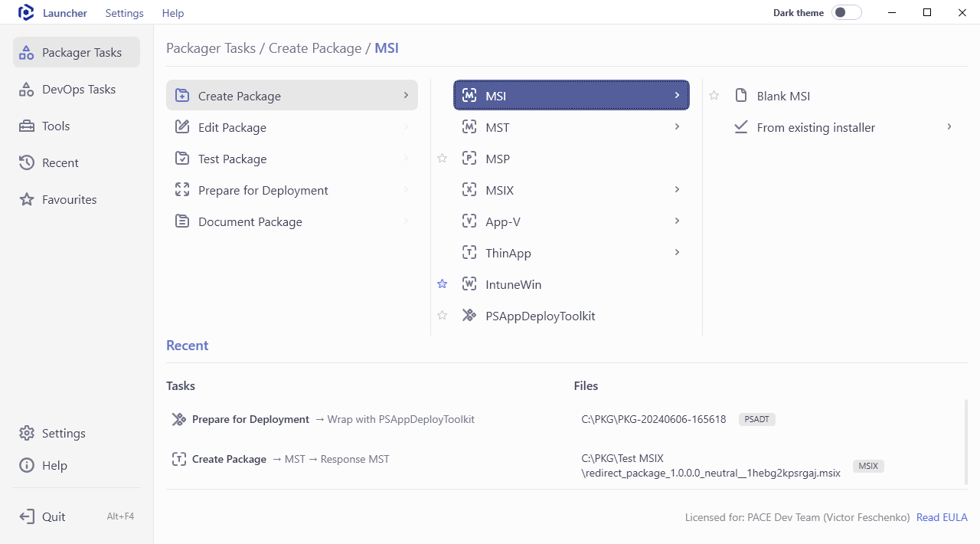Click the MSI breadcrumb label
The height and width of the screenshot is (544, 980).
(387, 48)
